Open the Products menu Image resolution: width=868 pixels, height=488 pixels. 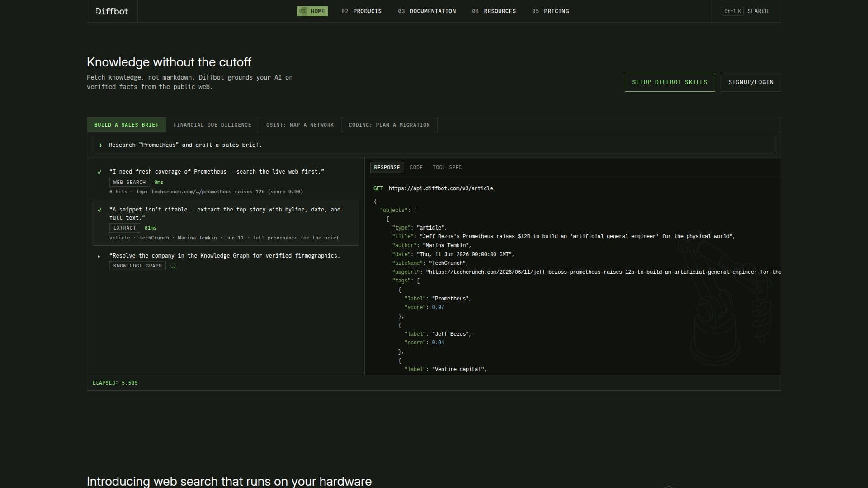(361, 11)
